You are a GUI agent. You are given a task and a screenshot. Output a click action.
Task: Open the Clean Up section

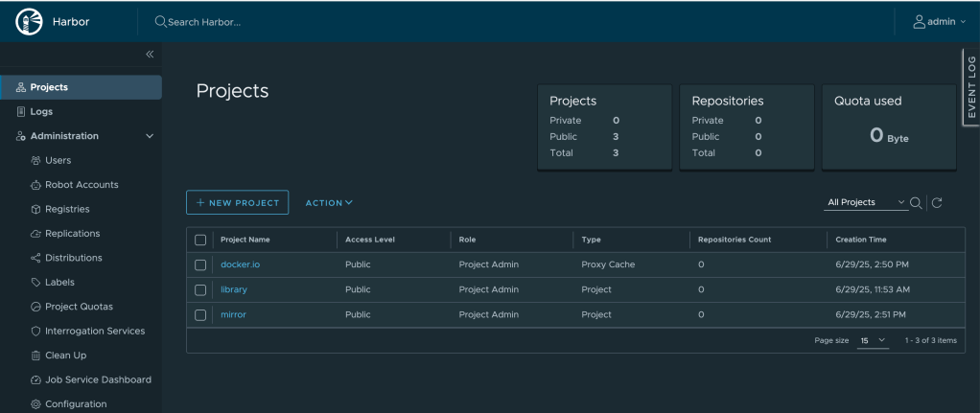[x=65, y=356]
